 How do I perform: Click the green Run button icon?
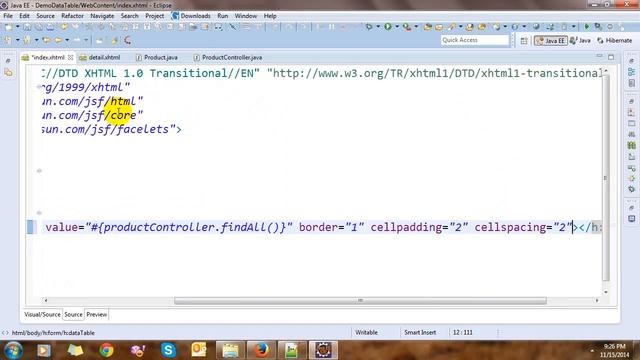(x=388, y=27)
